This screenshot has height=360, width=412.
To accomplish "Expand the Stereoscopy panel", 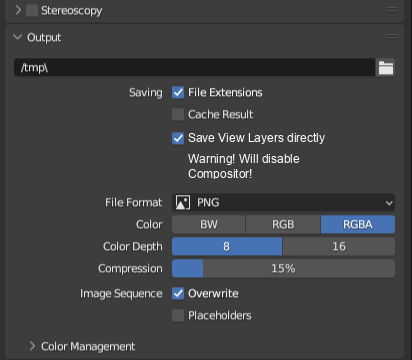I will click(18, 10).
